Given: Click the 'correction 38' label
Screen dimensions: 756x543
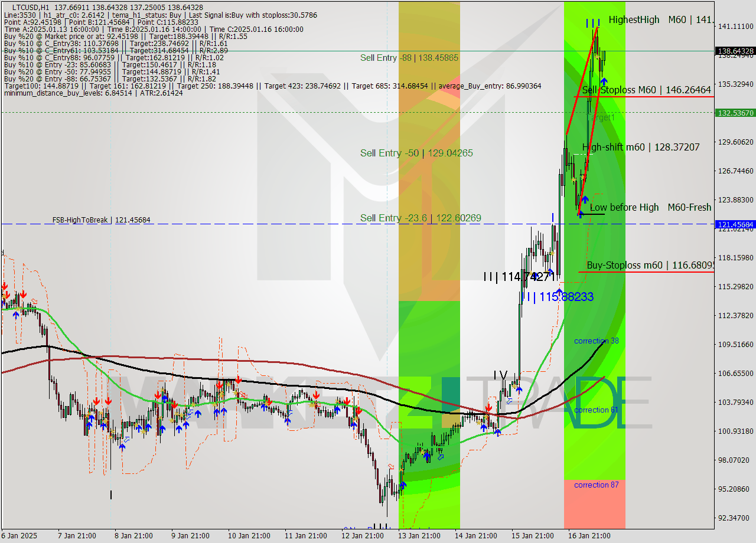Looking at the screenshot, I should 597,341.
